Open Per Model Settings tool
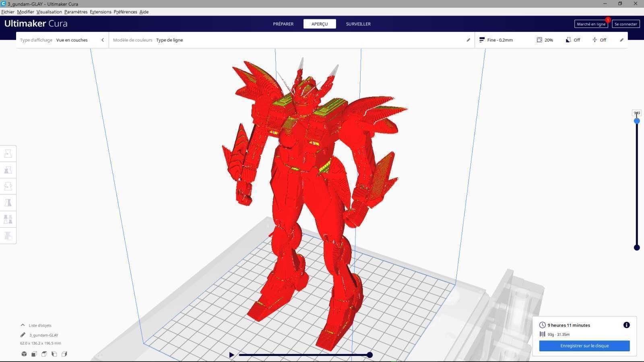This screenshot has width=644, height=362. click(8, 220)
